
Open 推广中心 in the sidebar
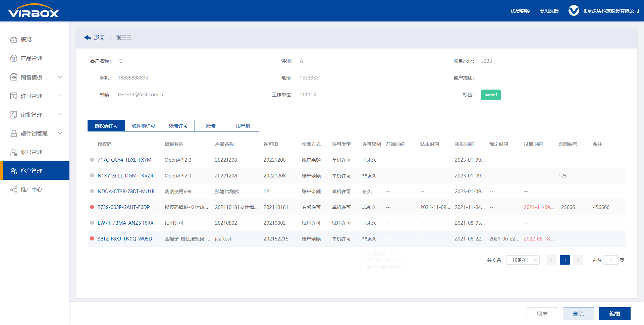coord(35,190)
